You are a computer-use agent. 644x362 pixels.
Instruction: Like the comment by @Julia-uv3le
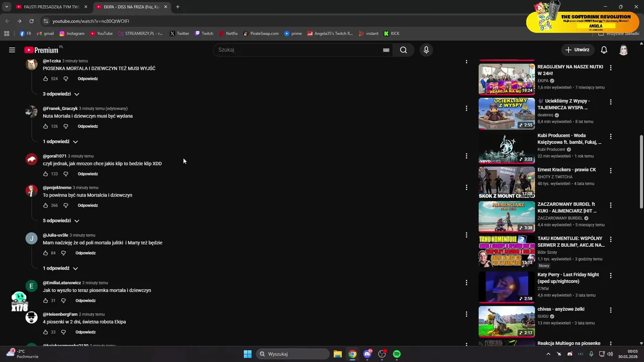pyautogui.click(x=45, y=253)
